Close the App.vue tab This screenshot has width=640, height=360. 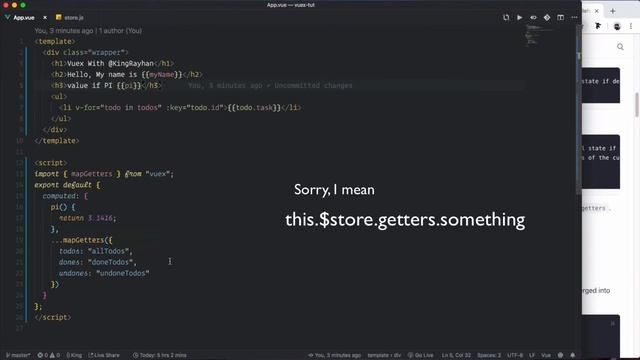tap(45, 18)
